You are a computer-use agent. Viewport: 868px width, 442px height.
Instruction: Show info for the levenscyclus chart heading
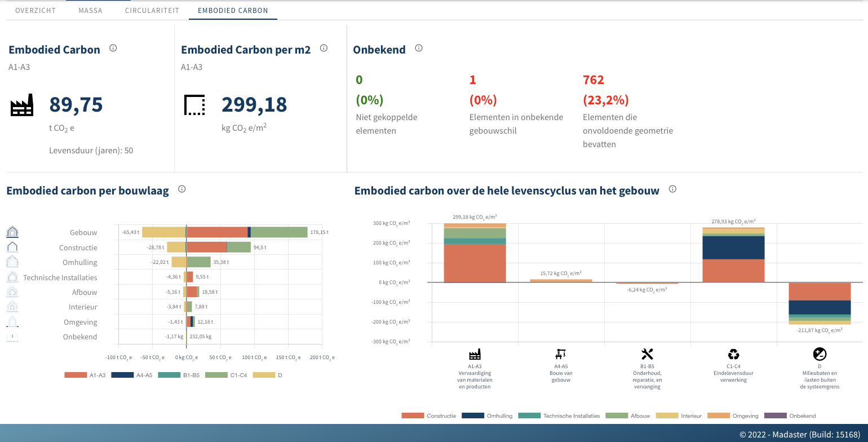672,189
